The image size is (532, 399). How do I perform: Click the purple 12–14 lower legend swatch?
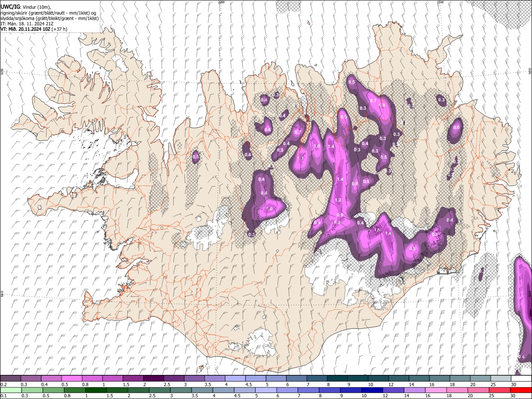pyautogui.click(x=393, y=390)
